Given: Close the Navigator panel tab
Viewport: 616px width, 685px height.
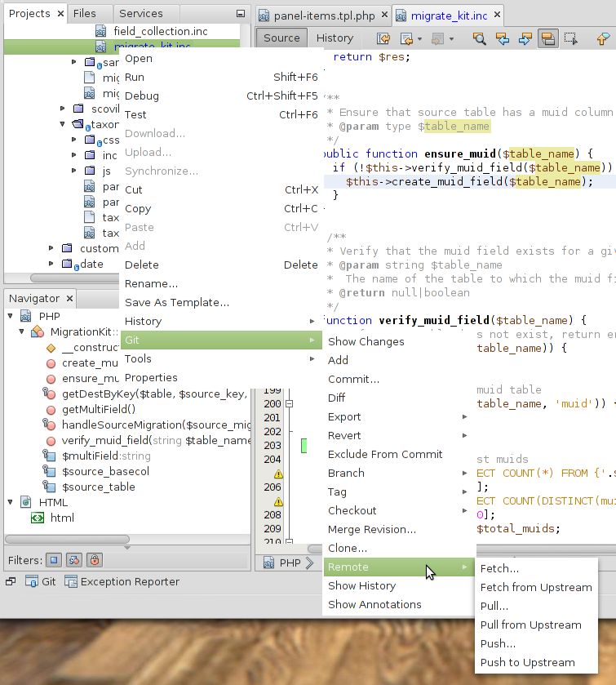Looking at the screenshot, I should (69, 298).
